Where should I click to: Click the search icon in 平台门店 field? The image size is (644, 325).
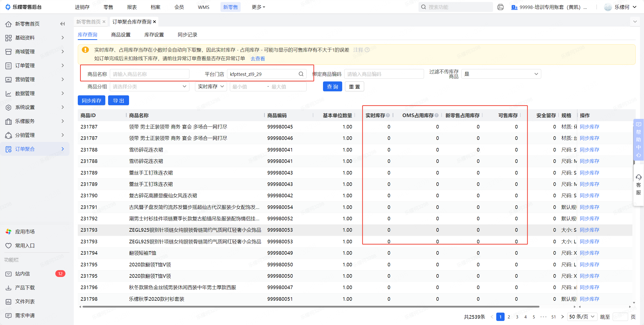tap(301, 74)
